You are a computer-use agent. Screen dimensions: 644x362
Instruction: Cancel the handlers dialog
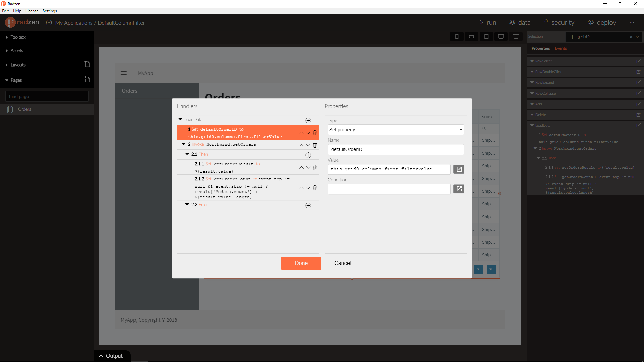[343, 263]
